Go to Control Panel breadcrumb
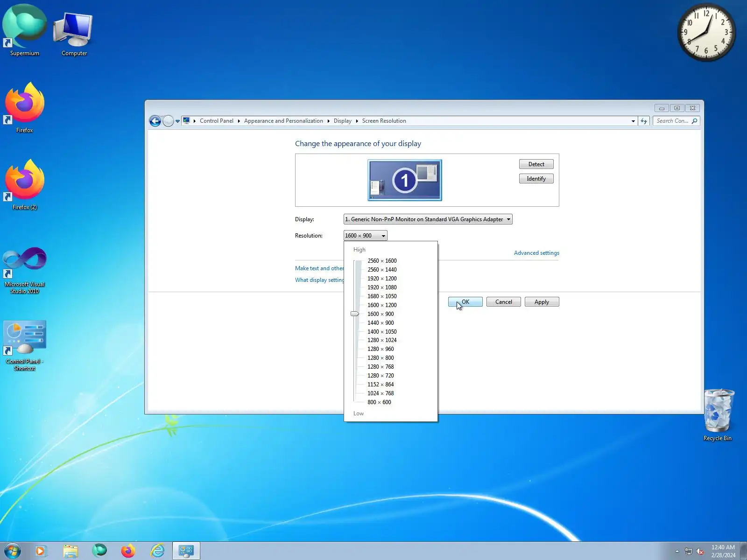The image size is (747, 560). tap(217, 121)
